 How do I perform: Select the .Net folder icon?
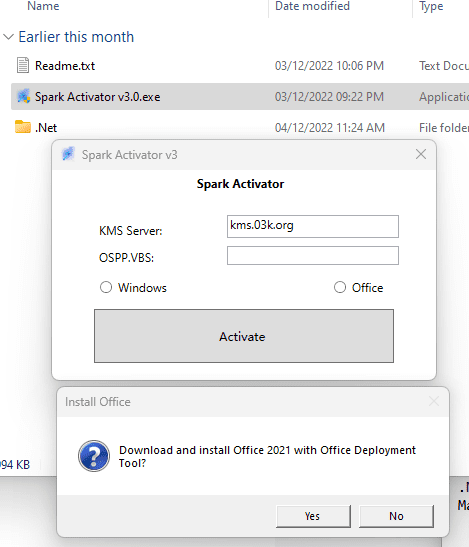coord(23,127)
